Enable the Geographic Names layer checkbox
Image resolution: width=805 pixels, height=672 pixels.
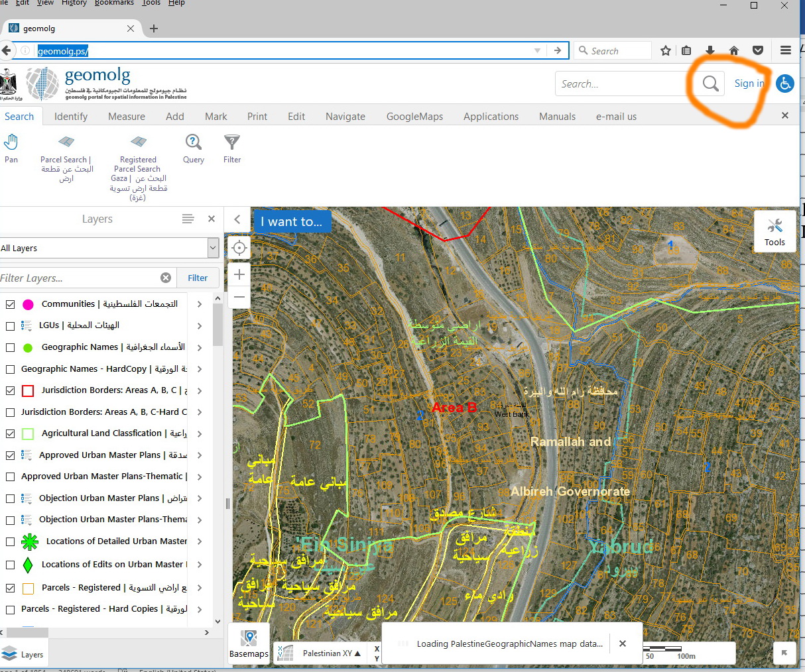coord(10,347)
